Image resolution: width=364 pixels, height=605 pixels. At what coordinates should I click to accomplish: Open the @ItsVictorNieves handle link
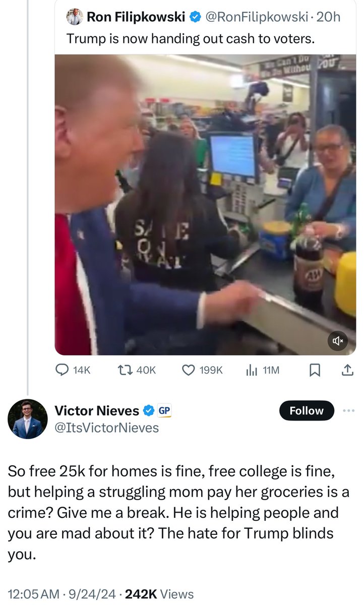pos(106,428)
